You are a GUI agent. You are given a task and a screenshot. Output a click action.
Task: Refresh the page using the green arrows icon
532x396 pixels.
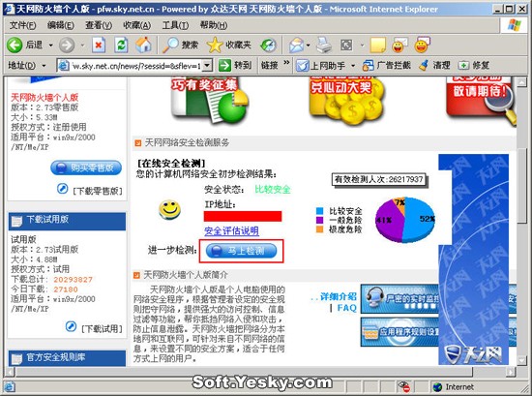tap(121, 45)
